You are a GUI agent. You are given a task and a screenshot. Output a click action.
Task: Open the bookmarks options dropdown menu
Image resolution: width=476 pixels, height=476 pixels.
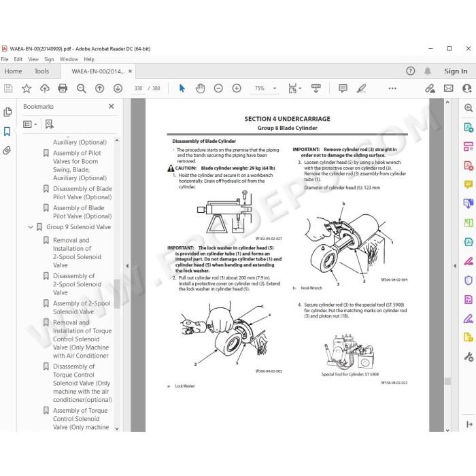coord(30,124)
